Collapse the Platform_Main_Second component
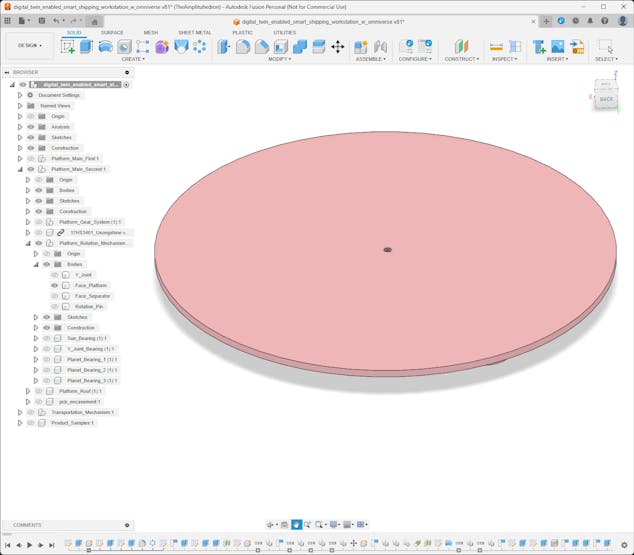 (19, 169)
